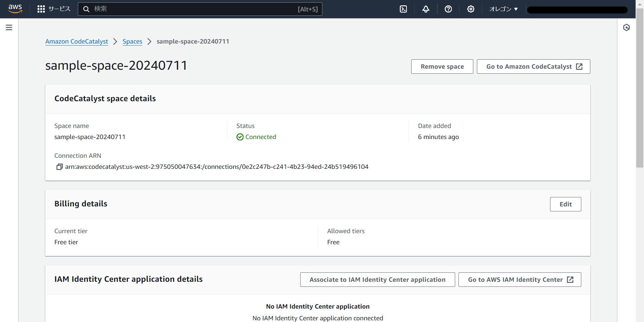The height and width of the screenshot is (322, 644).
Task: Open the settings gear icon
Action: click(471, 9)
